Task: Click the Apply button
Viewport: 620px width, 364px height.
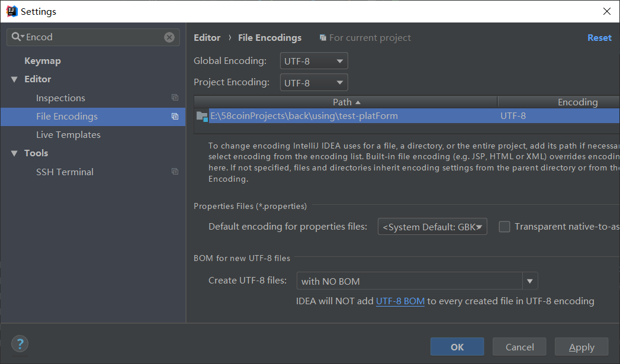Action: point(582,347)
